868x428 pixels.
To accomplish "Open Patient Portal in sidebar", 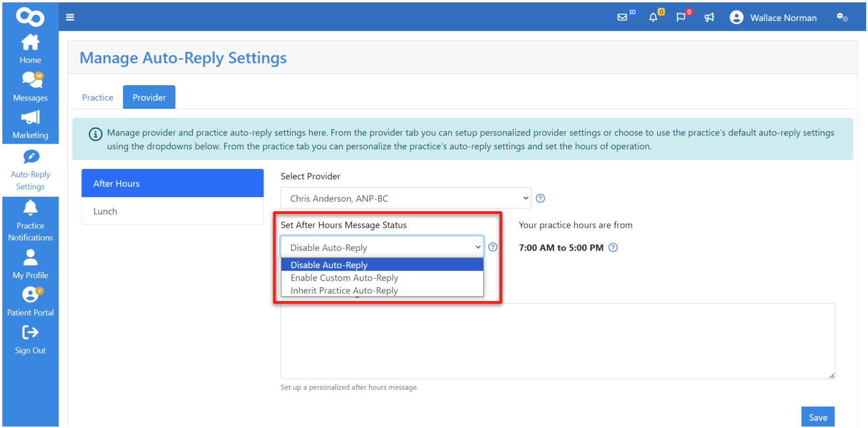I will (30, 302).
